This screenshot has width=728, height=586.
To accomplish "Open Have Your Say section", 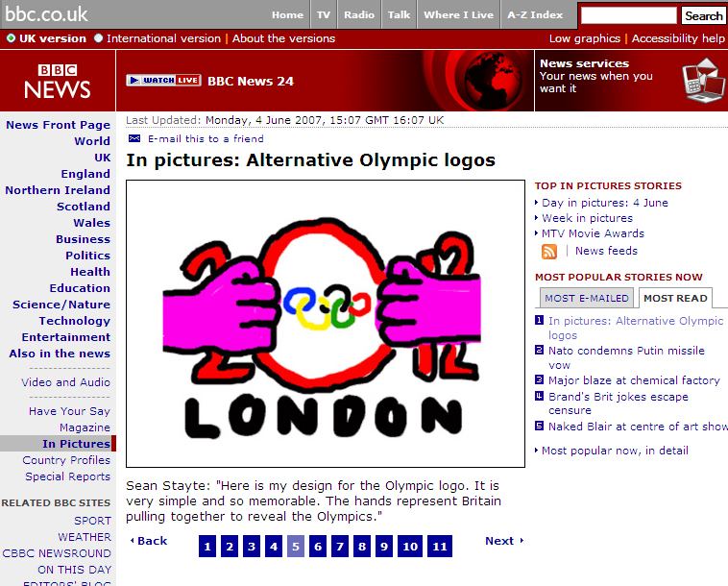I will [x=69, y=411].
